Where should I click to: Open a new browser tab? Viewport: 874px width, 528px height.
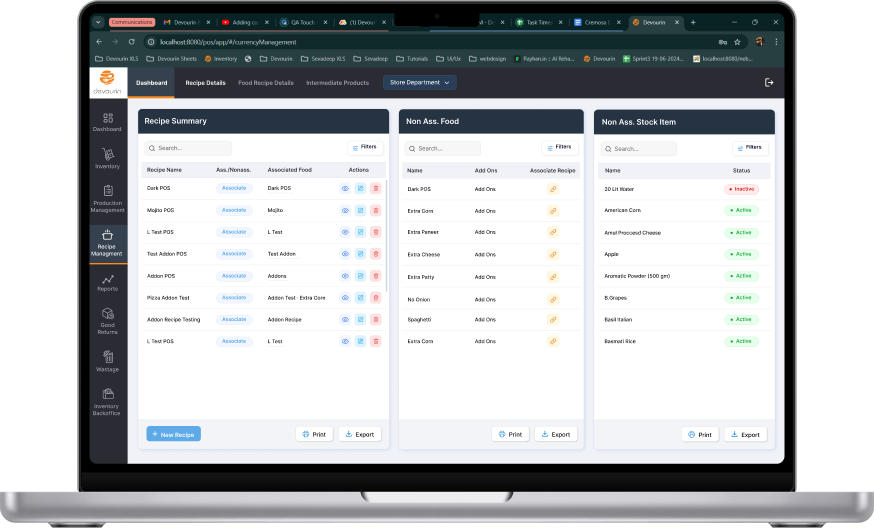pyautogui.click(x=693, y=22)
